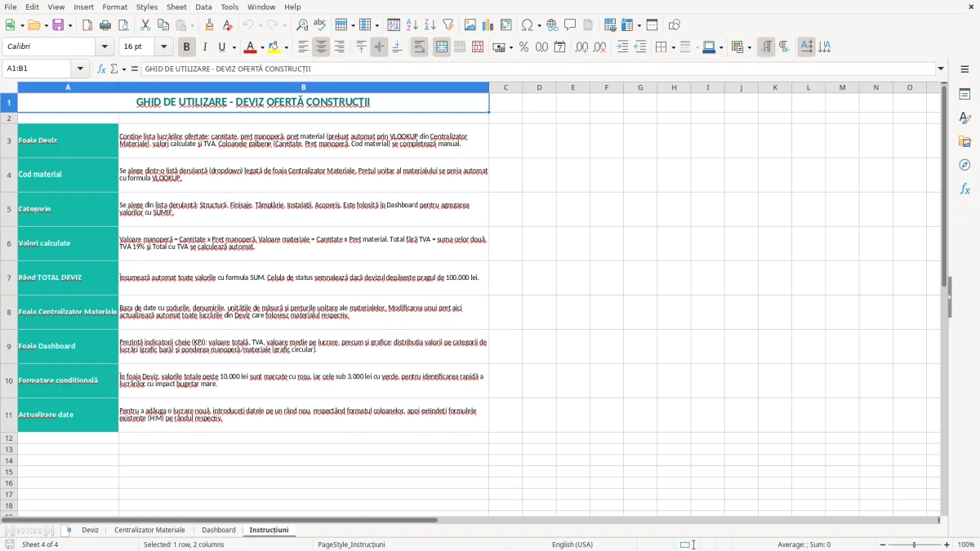Open Headers and Footers
The width and height of the screenshot is (980, 551).
588,25
